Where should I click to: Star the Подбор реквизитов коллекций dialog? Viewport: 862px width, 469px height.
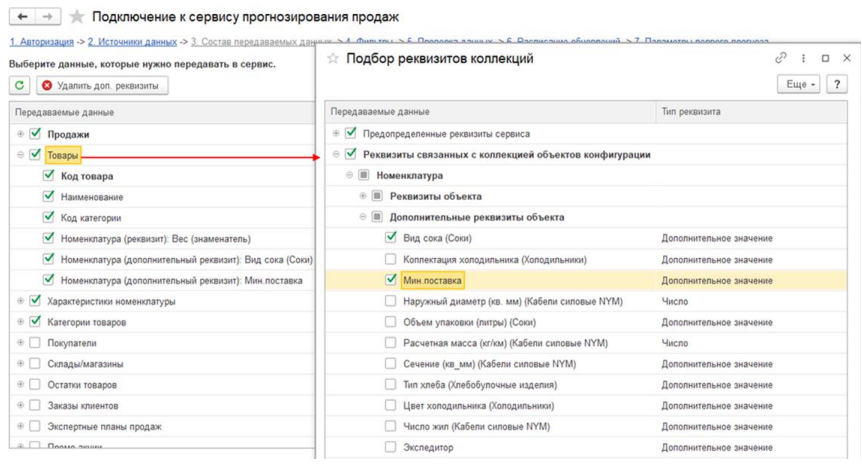click(333, 59)
